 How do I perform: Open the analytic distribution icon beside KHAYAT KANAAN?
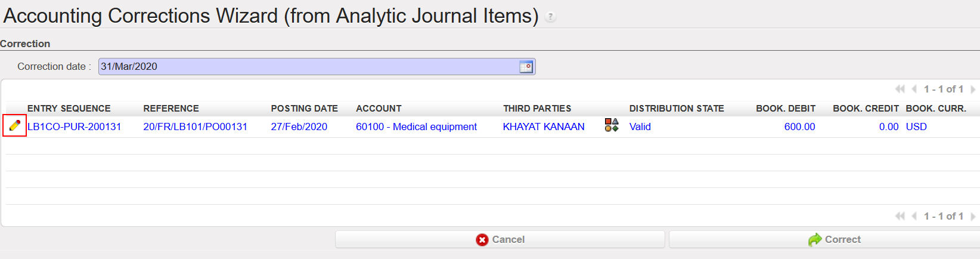(612, 125)
